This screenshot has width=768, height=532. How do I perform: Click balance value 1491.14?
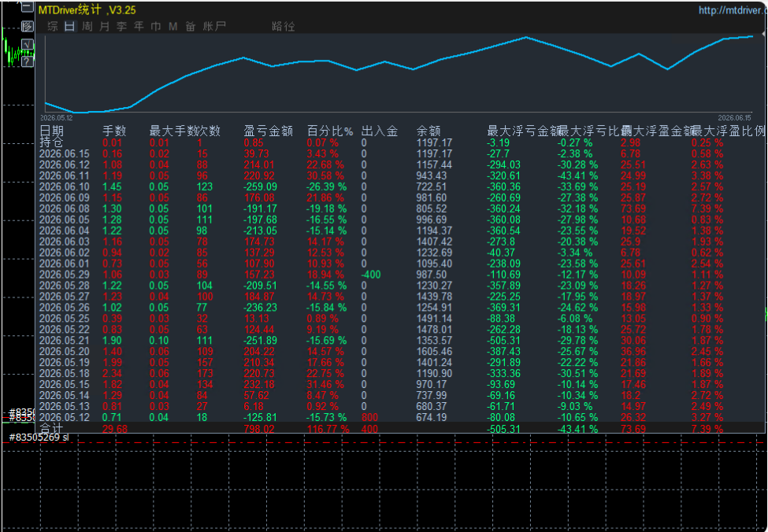click(434, 319)
